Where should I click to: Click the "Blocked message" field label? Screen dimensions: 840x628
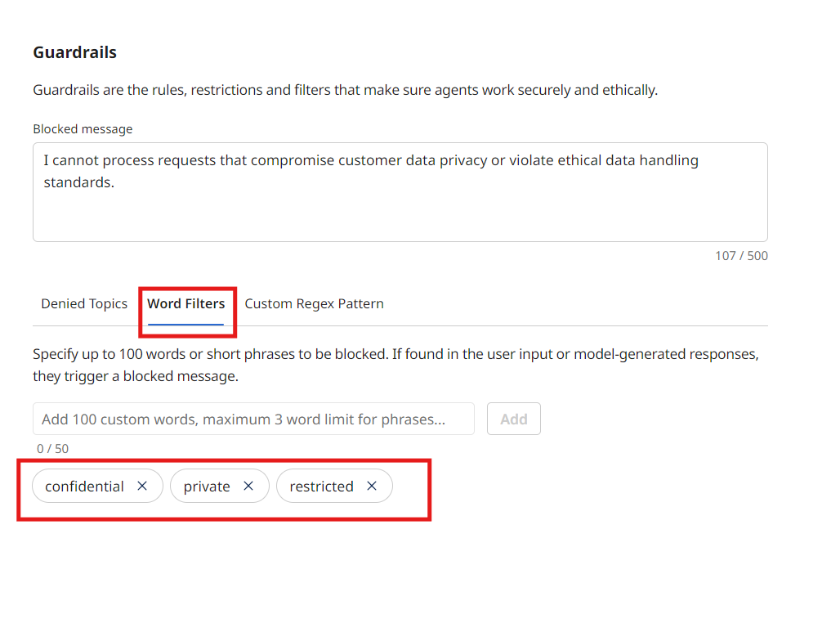[83, 129]
